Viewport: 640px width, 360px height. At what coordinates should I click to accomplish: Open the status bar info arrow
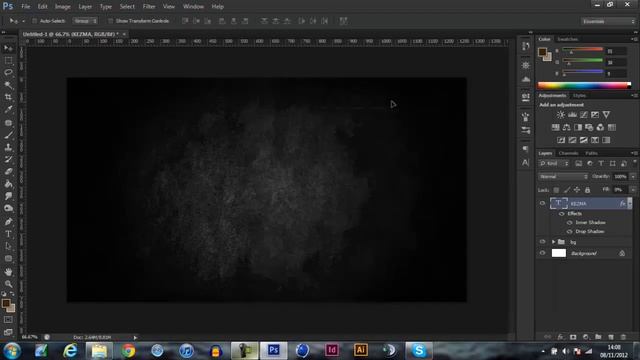point(135,338)
